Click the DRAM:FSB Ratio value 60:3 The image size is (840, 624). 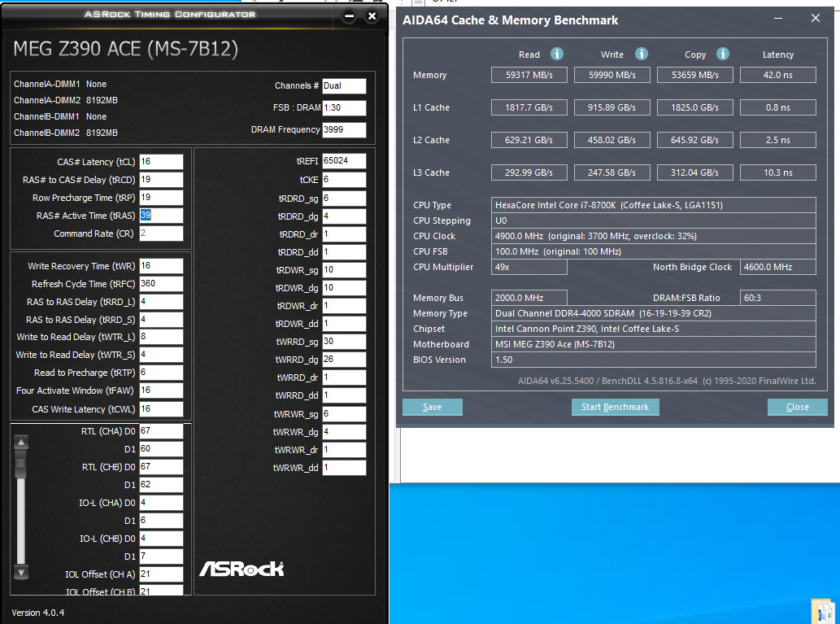tap(778, 298)
